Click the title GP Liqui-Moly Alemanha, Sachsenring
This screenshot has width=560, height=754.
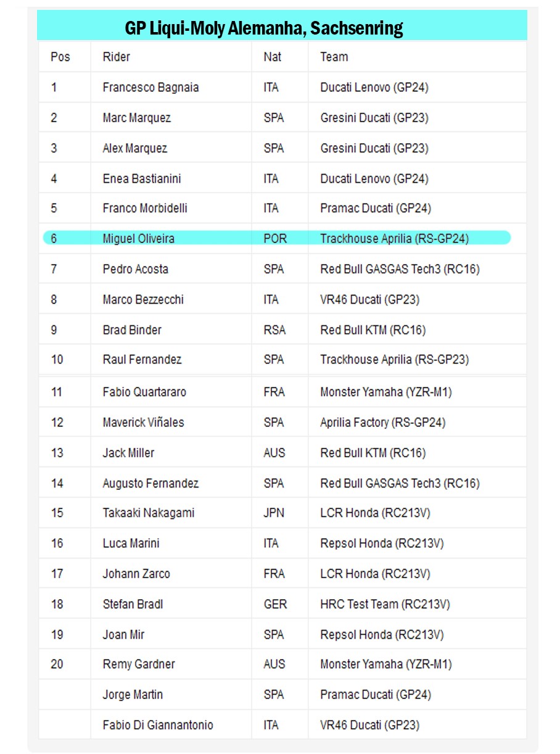(x=264, y=28)
